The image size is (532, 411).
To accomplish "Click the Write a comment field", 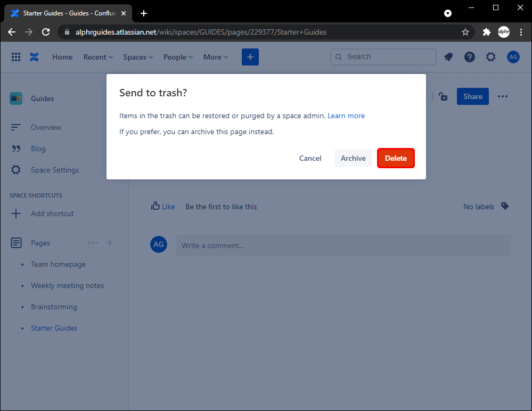I will click(343, 245).
